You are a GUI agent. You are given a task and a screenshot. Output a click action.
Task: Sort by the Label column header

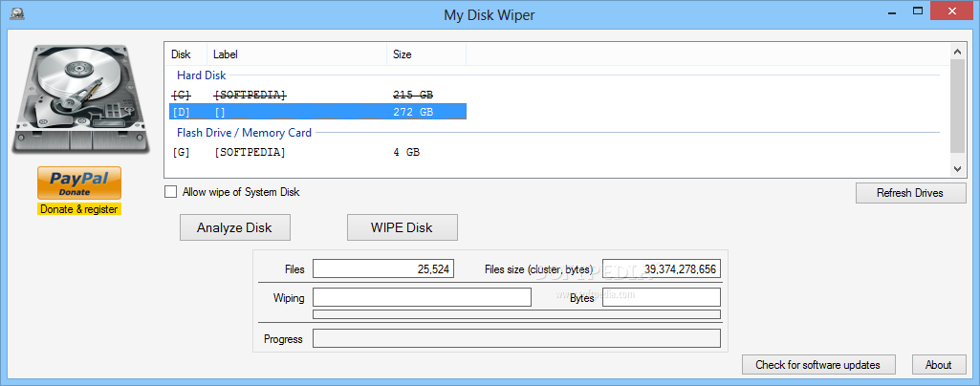click(x=297, y=54)
